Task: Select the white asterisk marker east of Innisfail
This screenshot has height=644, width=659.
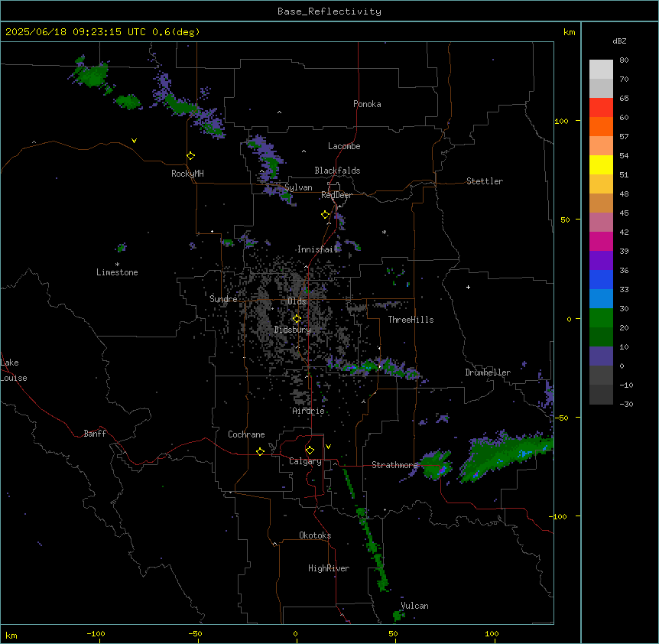Action: tap(384, 233)
